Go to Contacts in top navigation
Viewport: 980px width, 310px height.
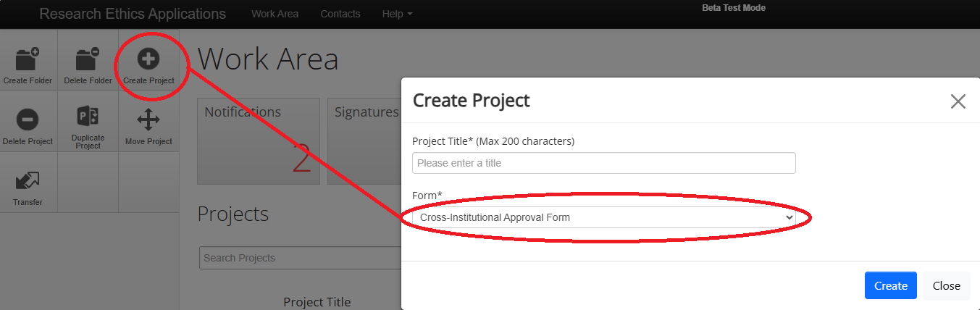click(340, 14)
